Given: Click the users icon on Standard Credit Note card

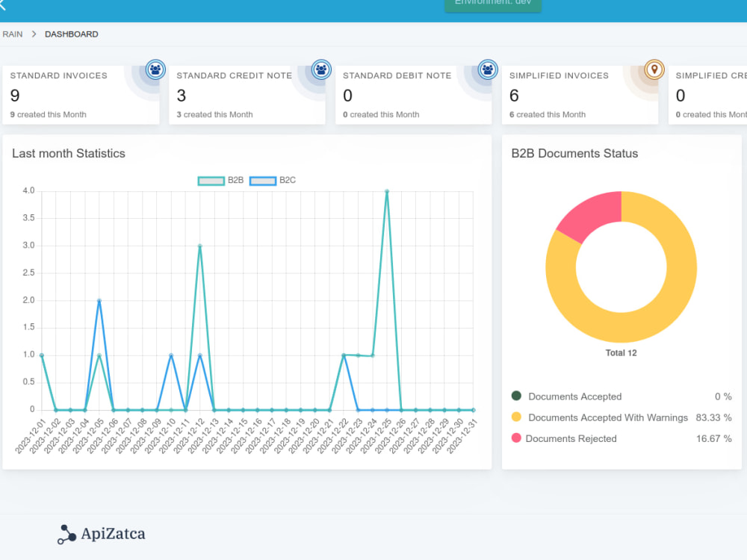Looking at the screenshot, I should (321, 69).
